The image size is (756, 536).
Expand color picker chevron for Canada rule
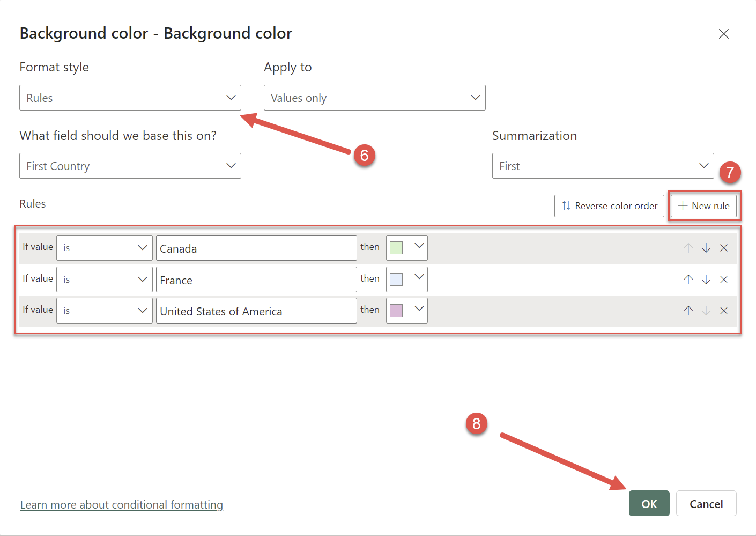pyautogui.click(x=419, y=246)
